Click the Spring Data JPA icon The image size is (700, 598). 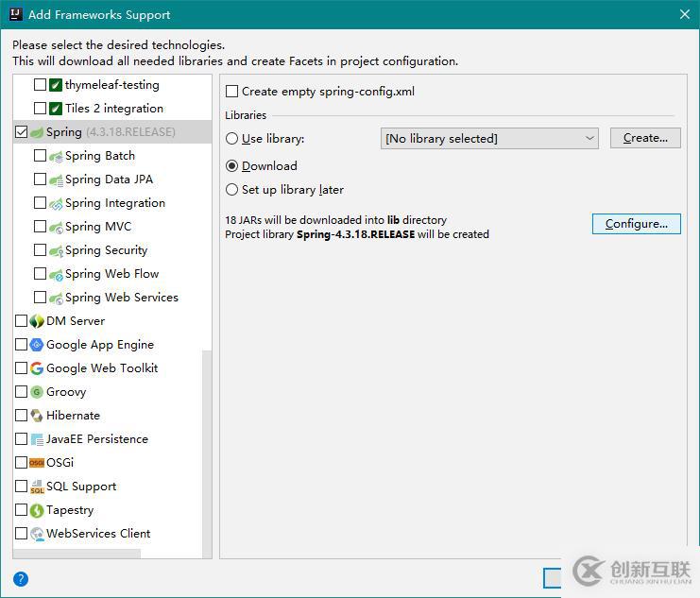click(56, 180)
